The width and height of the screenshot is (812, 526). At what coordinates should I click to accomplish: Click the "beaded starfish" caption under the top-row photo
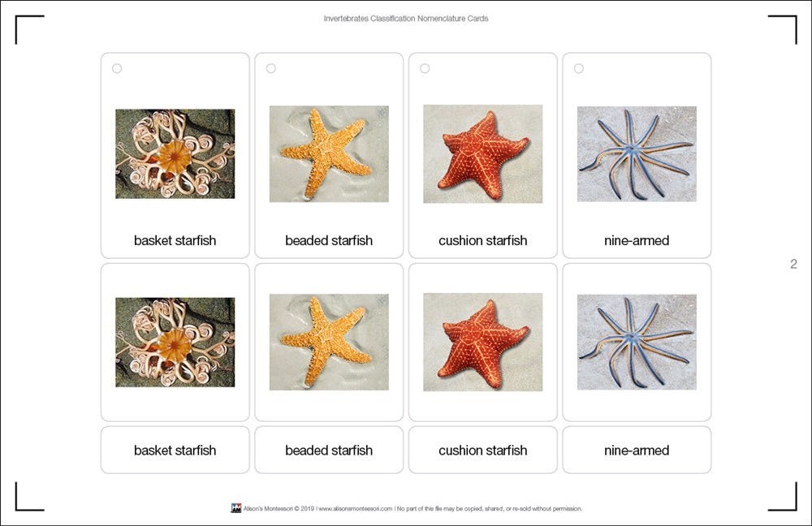tap(329, 240)
